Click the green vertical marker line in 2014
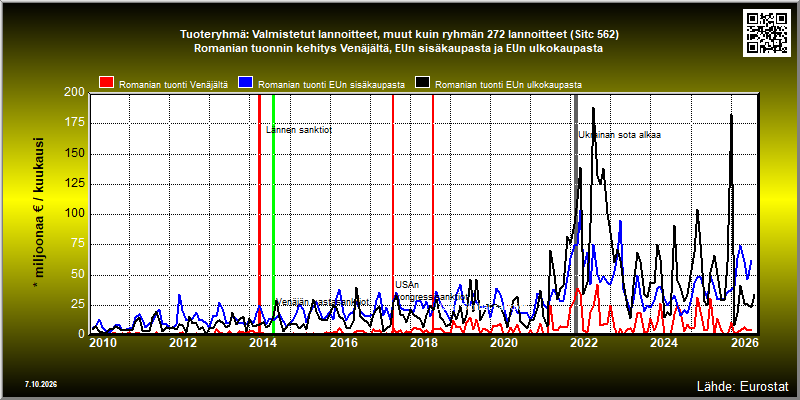 click(x=273, y=214)
